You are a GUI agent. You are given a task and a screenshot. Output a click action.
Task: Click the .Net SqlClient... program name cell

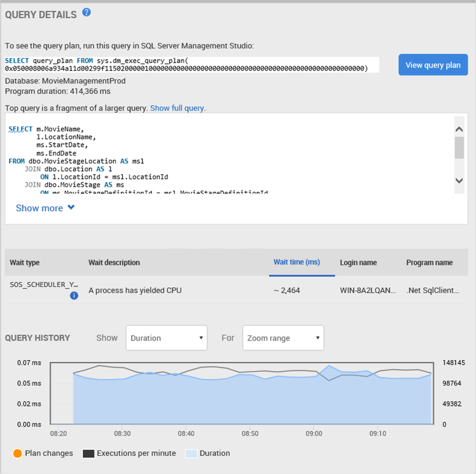pos(433,290)
